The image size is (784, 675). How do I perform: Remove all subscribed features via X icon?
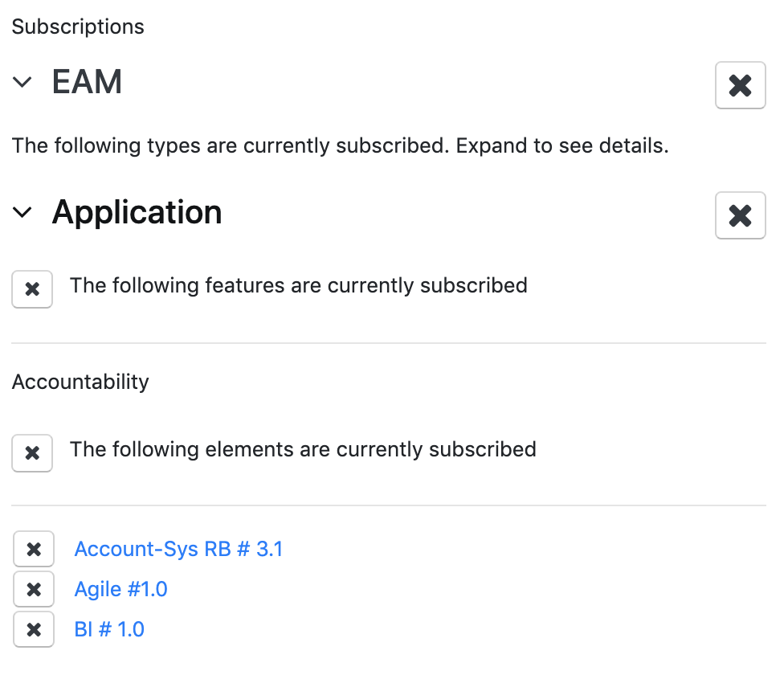(32, 289)
